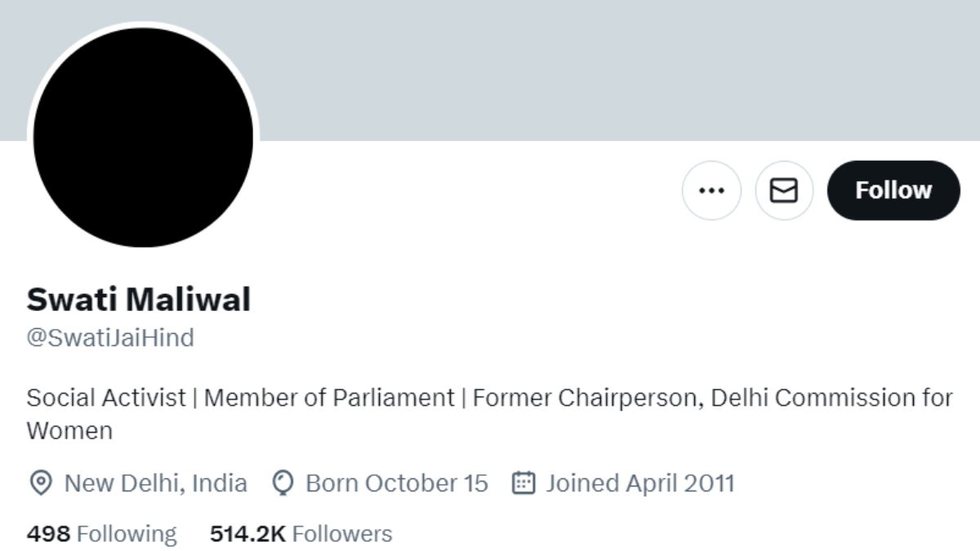Viewport: 980px width, 551px height.
Task: Open the more options ellipsis menu
Action: tap(711, 190)
